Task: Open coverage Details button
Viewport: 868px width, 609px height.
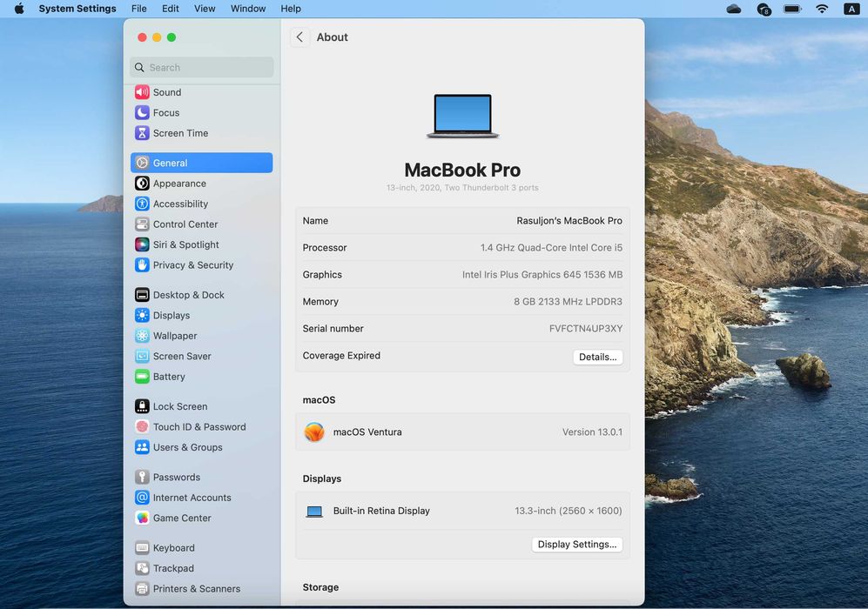Action: [598, 358]
